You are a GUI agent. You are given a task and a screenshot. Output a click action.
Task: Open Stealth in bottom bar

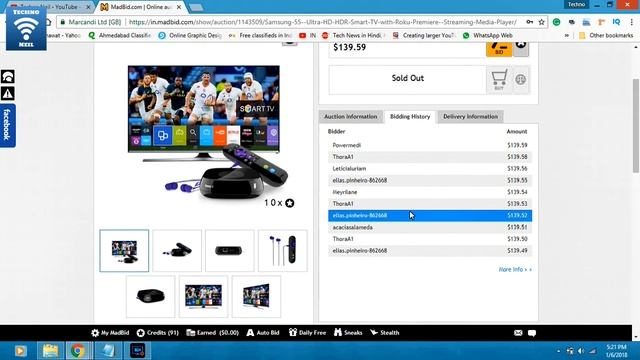coord(385,333)
